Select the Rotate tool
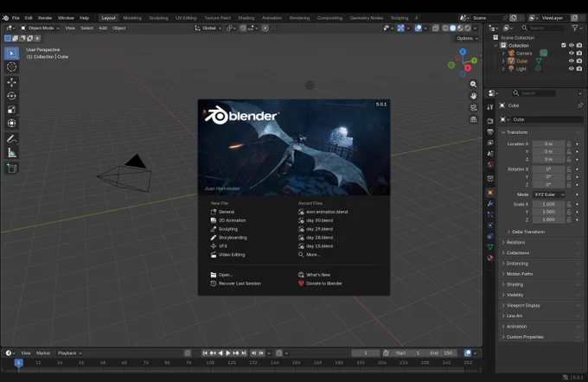Screen dimensions: 588x382 pos(11,96)
